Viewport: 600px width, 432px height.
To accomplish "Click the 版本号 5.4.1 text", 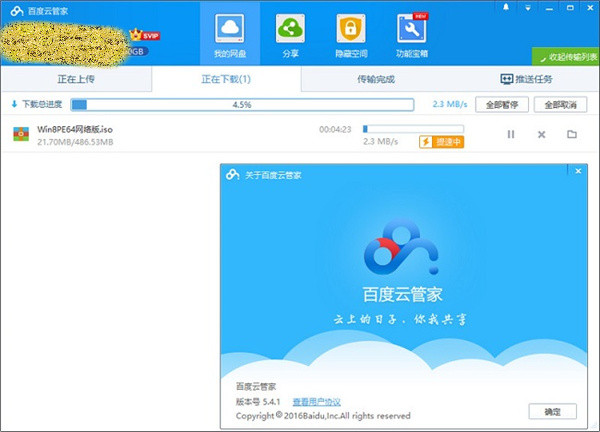I will [258, 402].
